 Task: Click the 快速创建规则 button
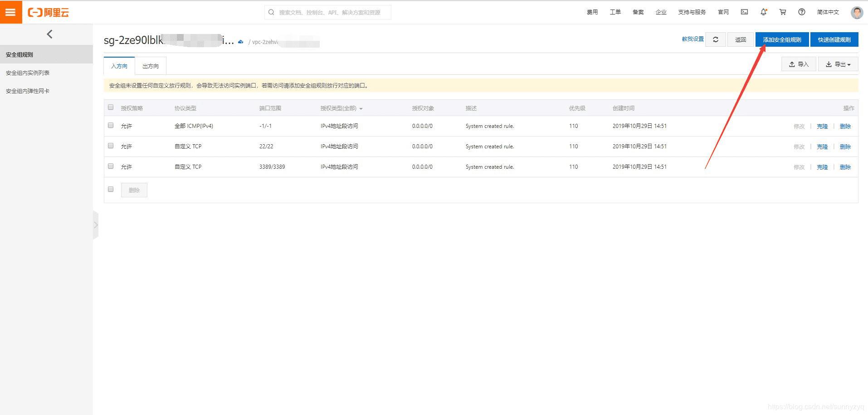[834, 39]
